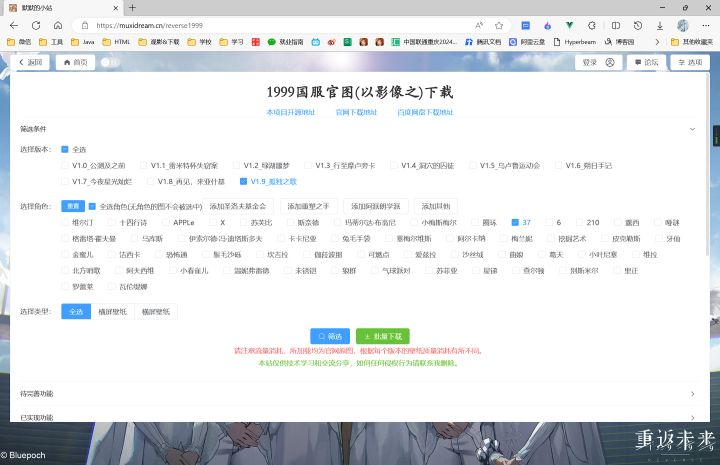This screenshot has height=465, width=720.
Task: Click the page home (首页) button
Action: pos(75,62)
